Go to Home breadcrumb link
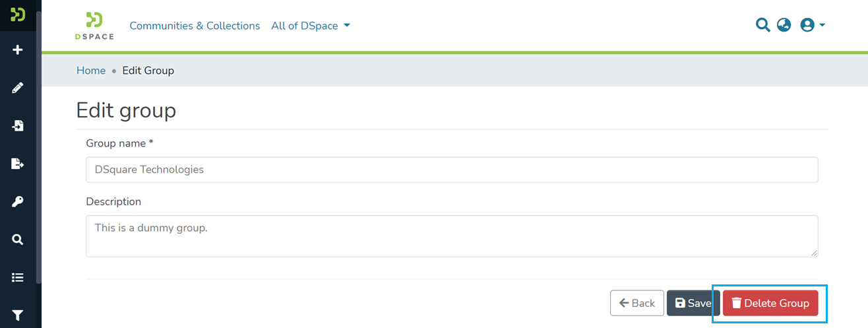868x328 pixels. pyautogui.click(x=91, y=71)
